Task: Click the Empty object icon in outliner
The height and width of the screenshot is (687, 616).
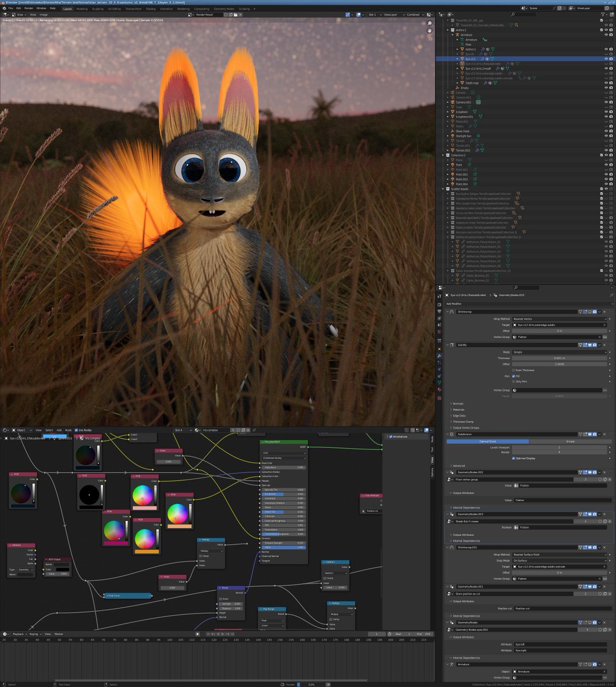Action: tap(457, 88)
